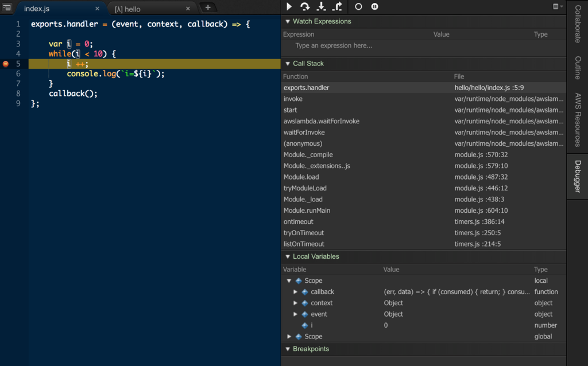Click the hello/hello/index.js :5:9 file entry
The width and height of the screenshot is (588, 366).
point(489,88)
